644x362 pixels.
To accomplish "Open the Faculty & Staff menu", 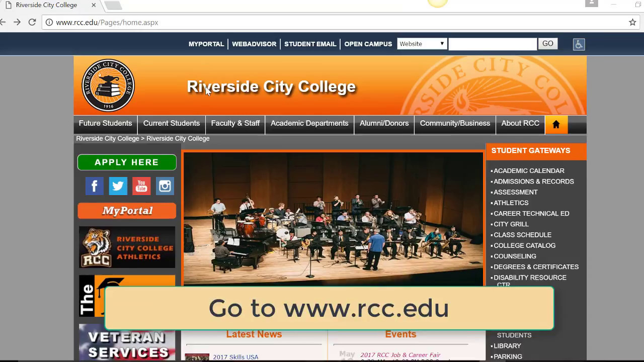I will pyautogui.click(x=235, y=124).
